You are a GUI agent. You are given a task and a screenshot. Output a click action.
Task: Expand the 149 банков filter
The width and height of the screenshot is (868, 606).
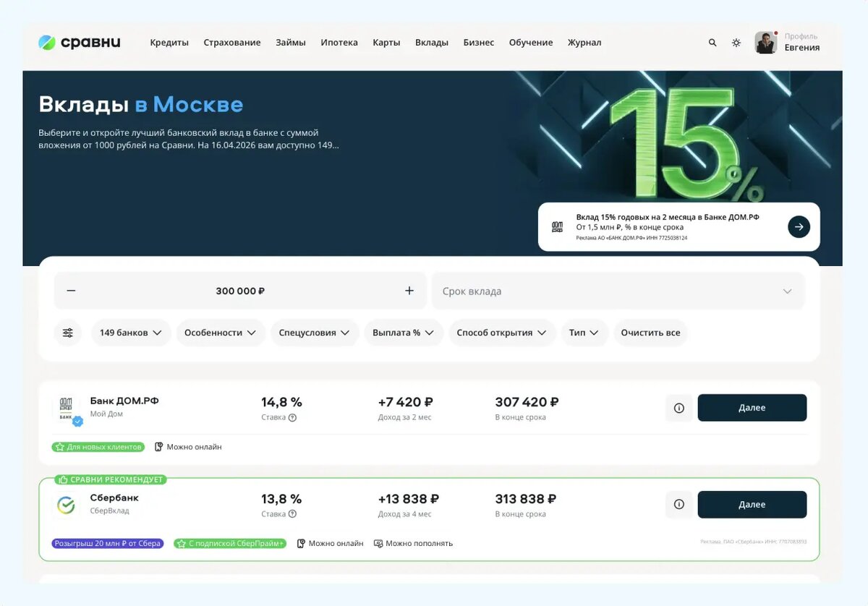(131, 333)
